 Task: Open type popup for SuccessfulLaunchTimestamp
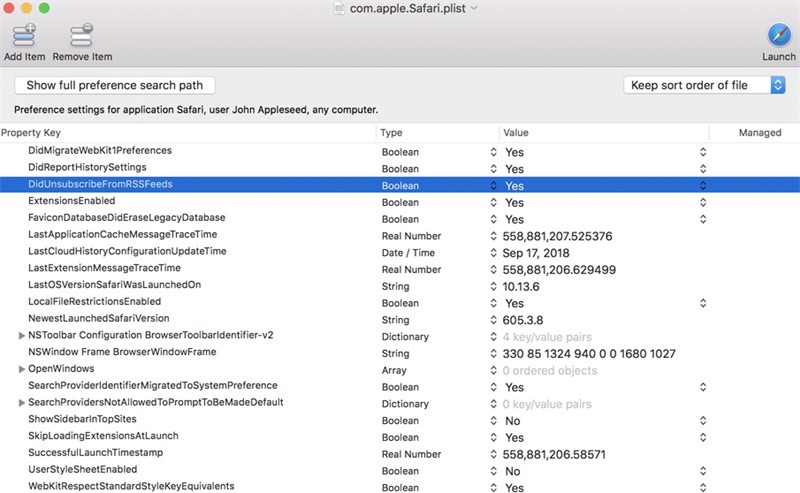(493, 454)
